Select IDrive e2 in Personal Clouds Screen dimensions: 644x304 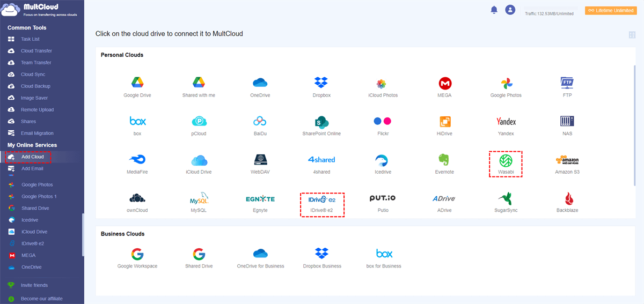coord(321,204)
